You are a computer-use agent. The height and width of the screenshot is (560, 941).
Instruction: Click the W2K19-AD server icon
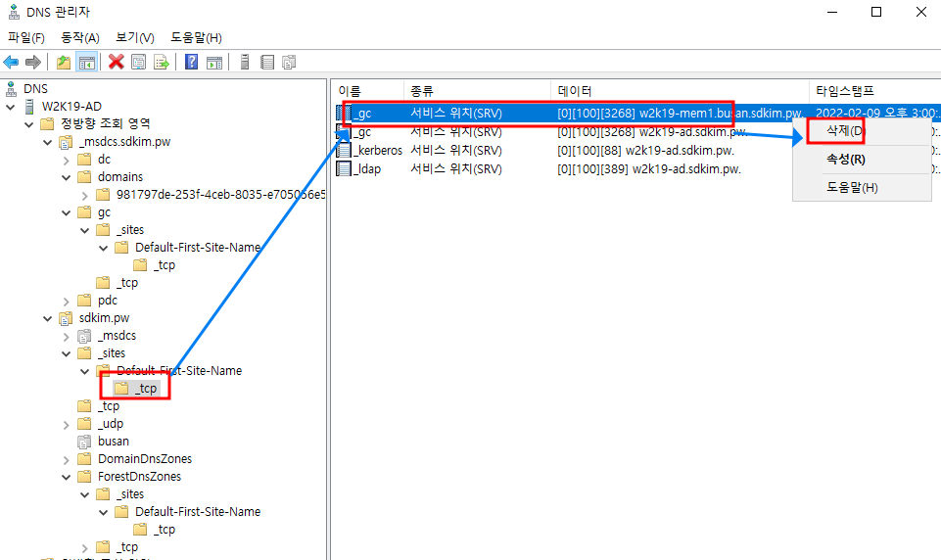click(29, 107)
